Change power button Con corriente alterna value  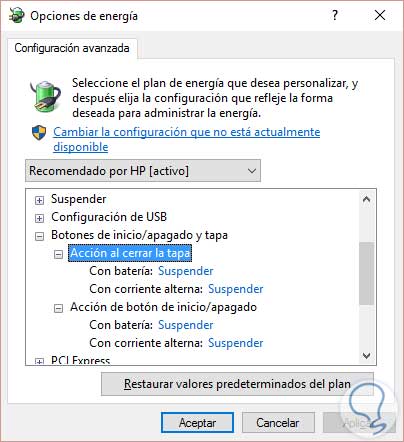point(236,343)
